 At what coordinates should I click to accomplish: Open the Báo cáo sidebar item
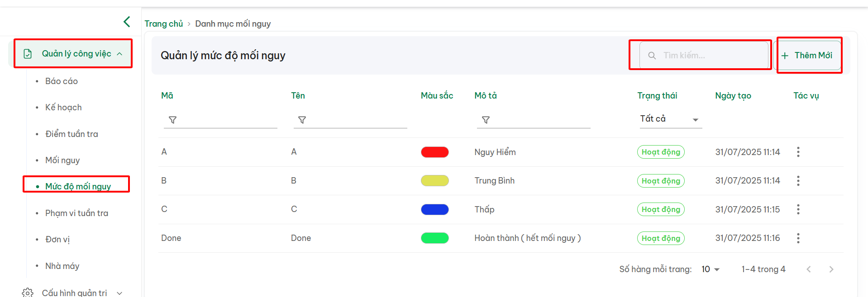(x=62, y=81)
